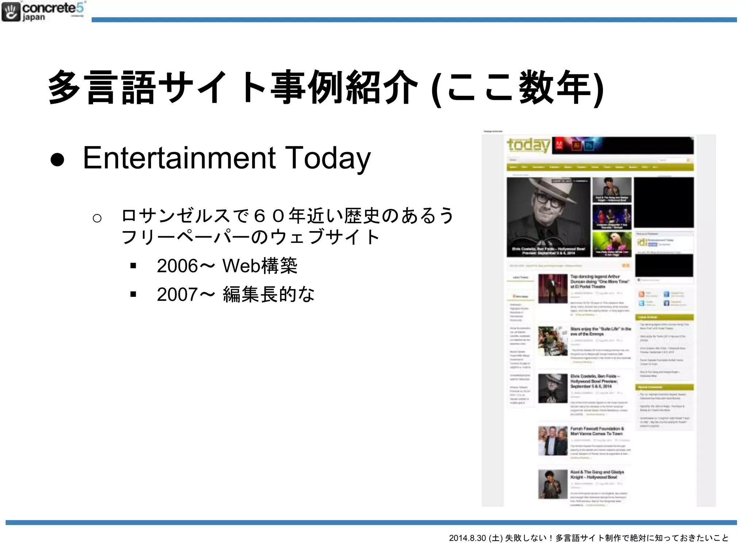Open 'Kool & The Gang and Gladys Knight' headline
The width and height of the screenshot is (747, 560).
597,475
